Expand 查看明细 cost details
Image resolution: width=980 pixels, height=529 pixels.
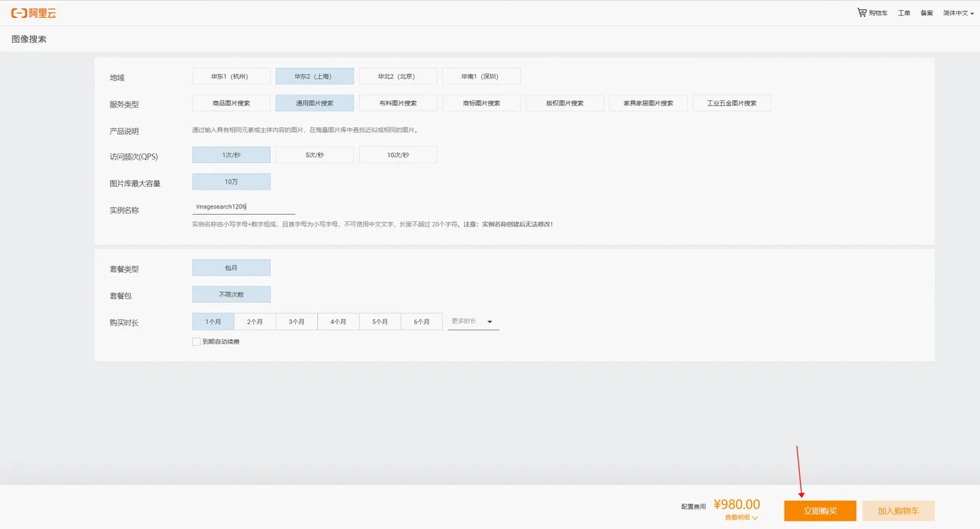click(x=741, y=518)
